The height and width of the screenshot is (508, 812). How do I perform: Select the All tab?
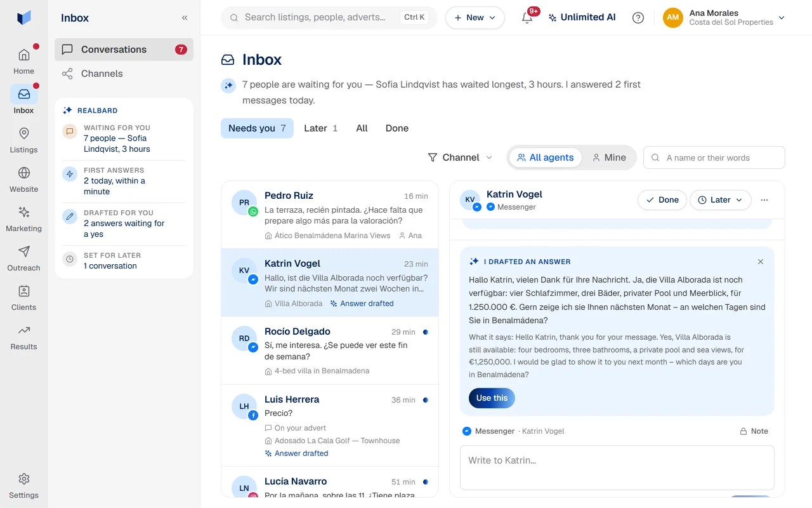pos(362,128)
